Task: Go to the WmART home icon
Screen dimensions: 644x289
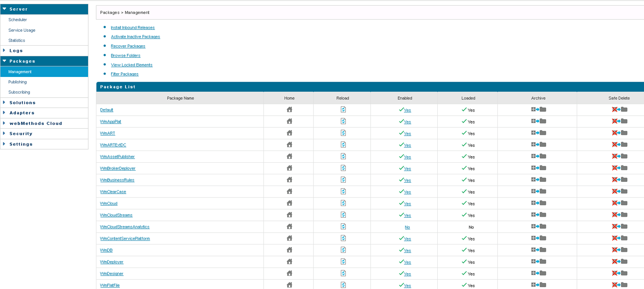Action: click(289, 133)
